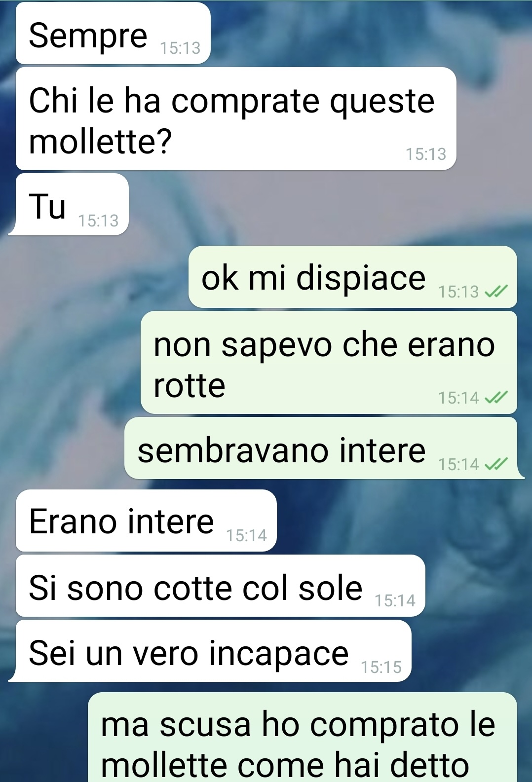Tap the 'Sempre' message bubble

point(113,33)
